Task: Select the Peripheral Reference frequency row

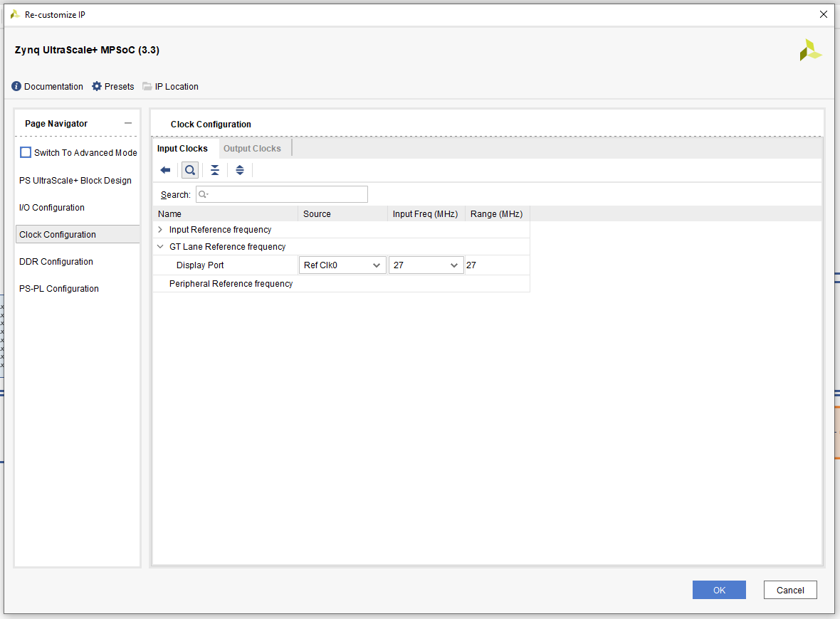Action: (x=341, y=284)
